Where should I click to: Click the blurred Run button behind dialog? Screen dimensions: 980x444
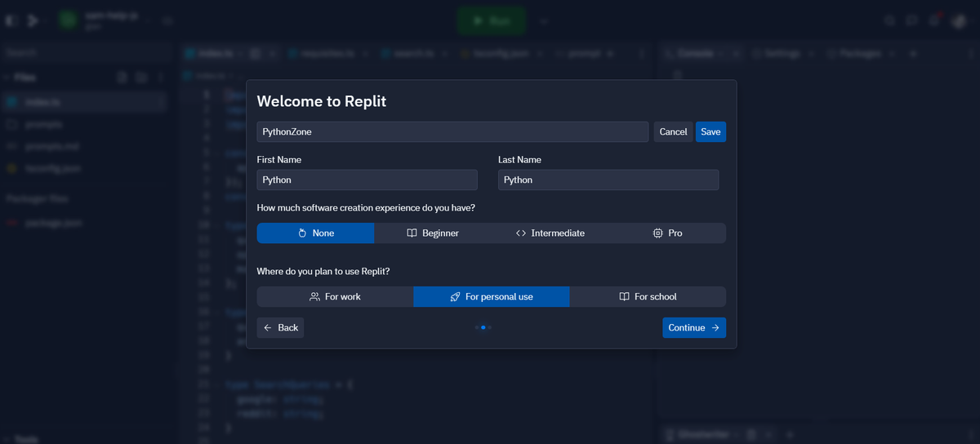492,20
